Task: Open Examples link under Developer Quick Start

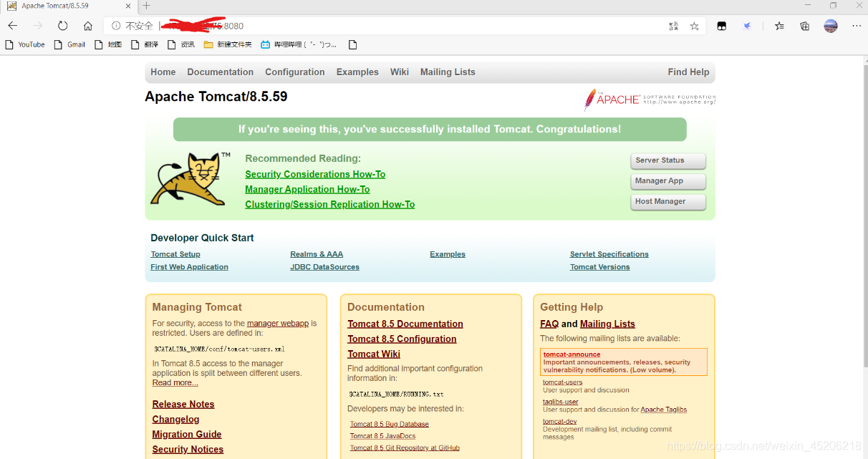Action: coord(448,254)
